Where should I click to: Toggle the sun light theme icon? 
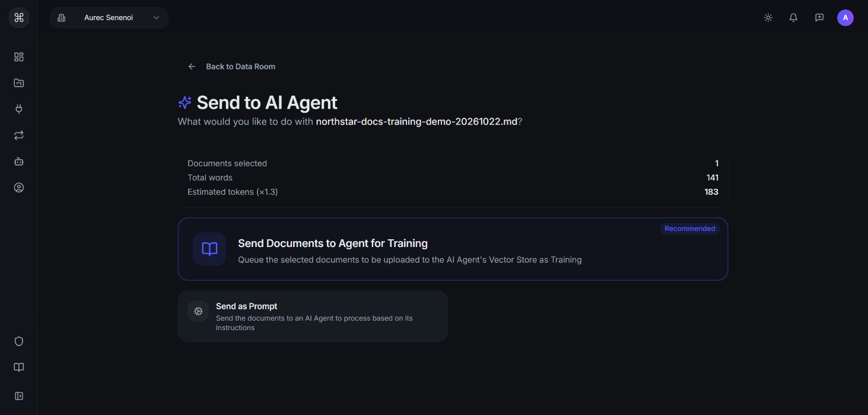pos(768,18)
